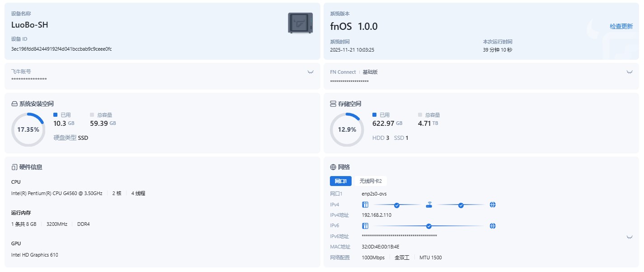Click the disk icon beside 系统安装空间

[x=14, y=103]
